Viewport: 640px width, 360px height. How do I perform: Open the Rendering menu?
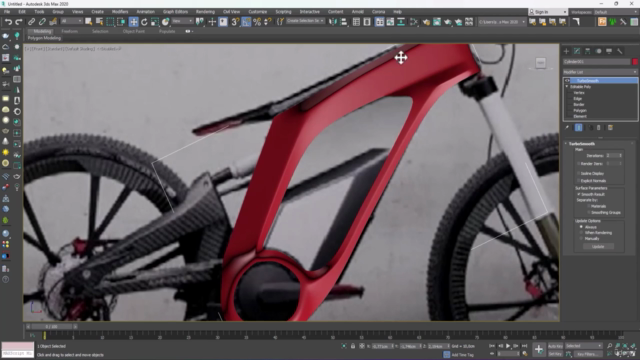tap(205, 12)
